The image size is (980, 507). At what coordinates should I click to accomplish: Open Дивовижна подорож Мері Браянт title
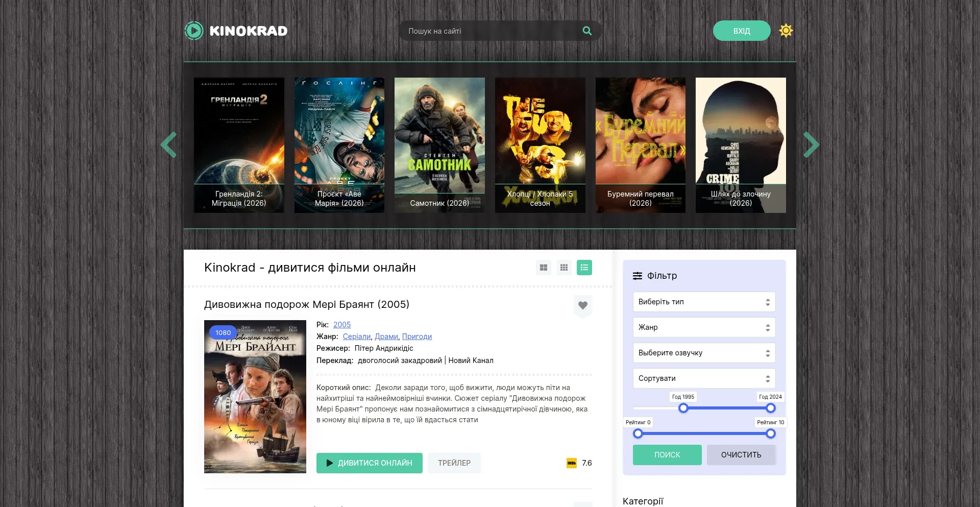pos(307,304)
